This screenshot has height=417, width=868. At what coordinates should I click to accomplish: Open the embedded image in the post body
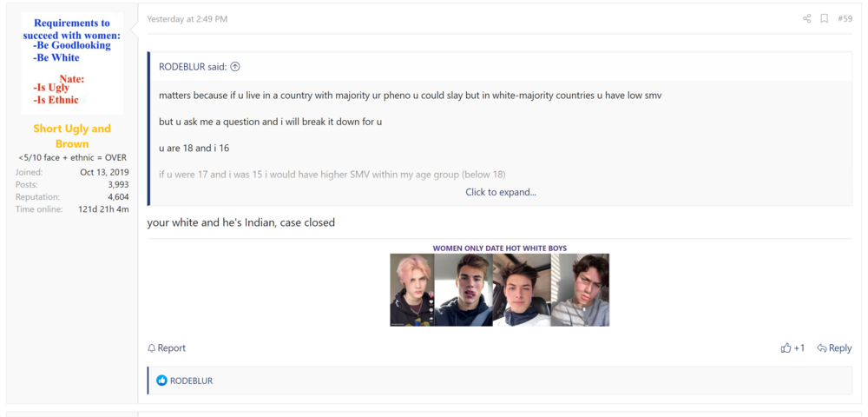499,289
